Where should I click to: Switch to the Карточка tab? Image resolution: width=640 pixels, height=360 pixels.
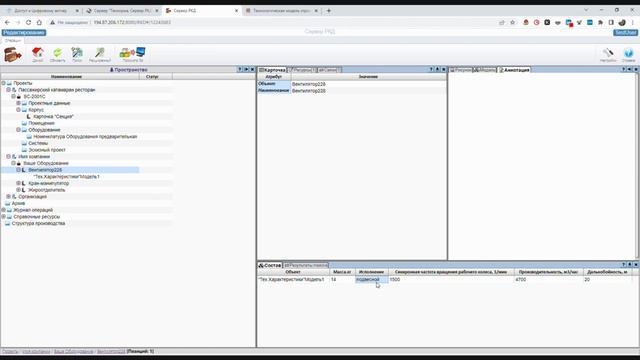(272, 70)
